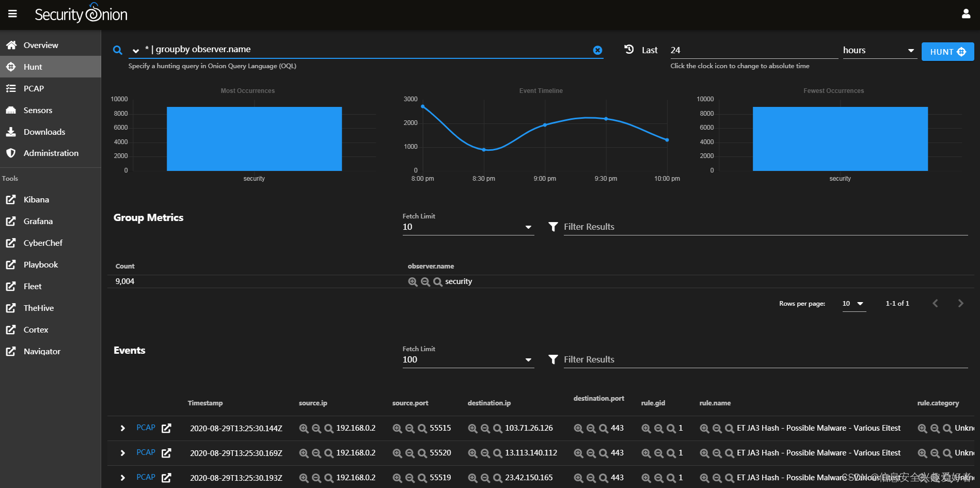Launch Playbook external tool
The width and height of the screenshot is (980, 488).
(x=50, y=264)
